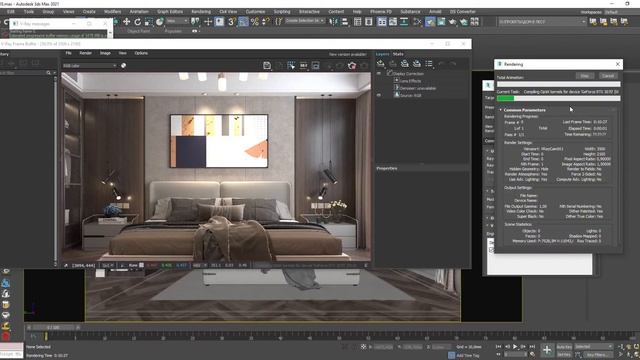Click the add layer icon in Layers panel
Screen dimensions: 640x360
pos(380,64)
